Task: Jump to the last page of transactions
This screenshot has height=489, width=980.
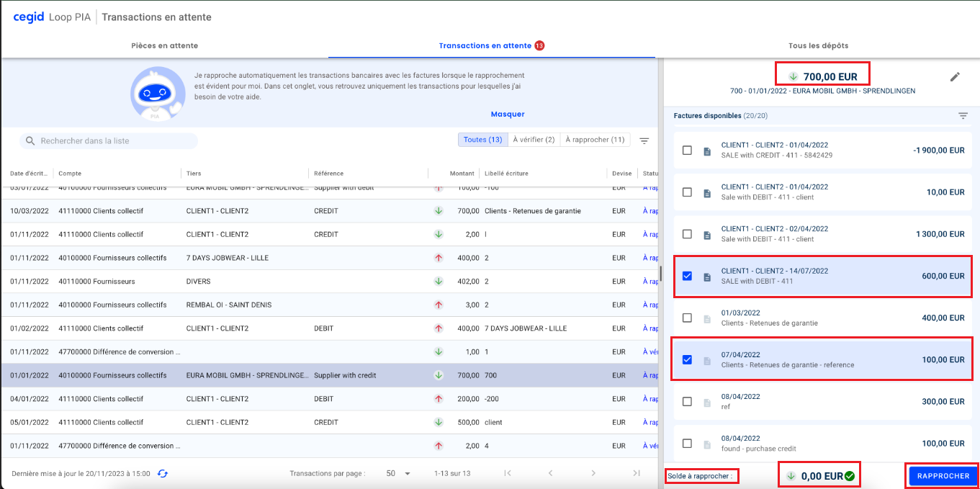Action: pos(637,473)
